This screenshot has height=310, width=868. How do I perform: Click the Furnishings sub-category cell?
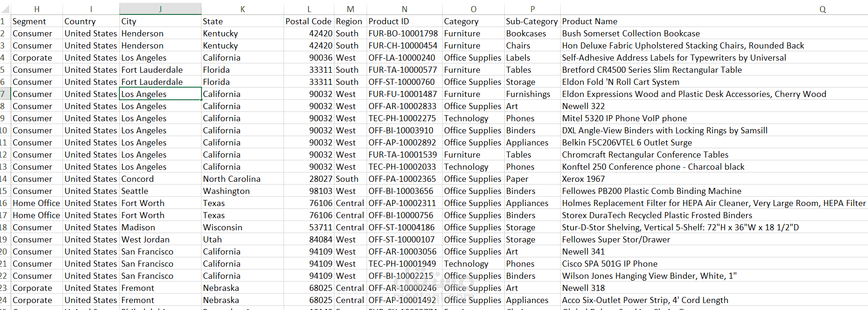pyautogui.click(x=528, y=94)
